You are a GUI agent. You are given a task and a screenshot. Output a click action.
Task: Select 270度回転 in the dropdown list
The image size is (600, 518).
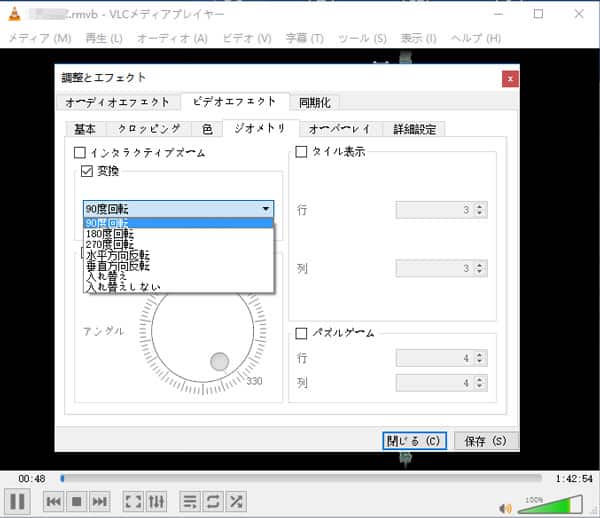[178, 244]
